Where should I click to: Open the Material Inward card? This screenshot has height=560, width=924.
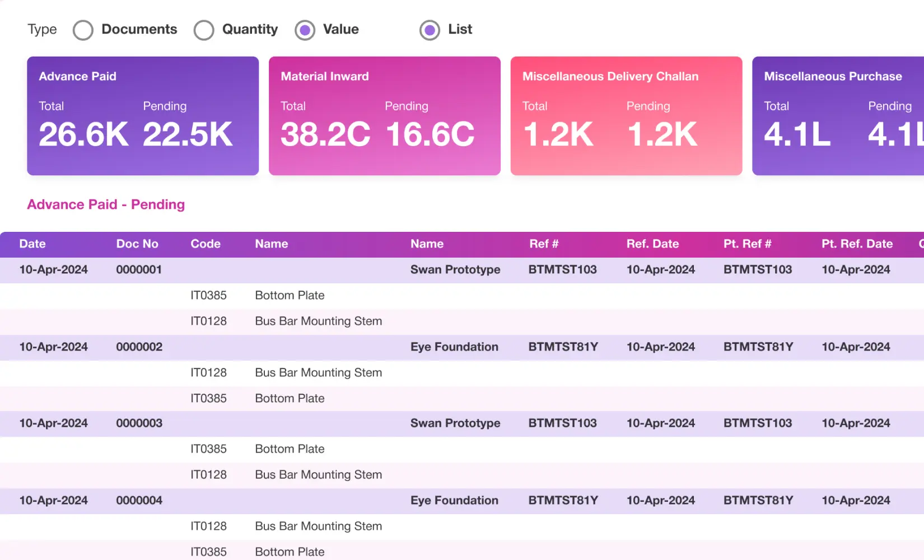pyautogui.click(x=385, y=116)
